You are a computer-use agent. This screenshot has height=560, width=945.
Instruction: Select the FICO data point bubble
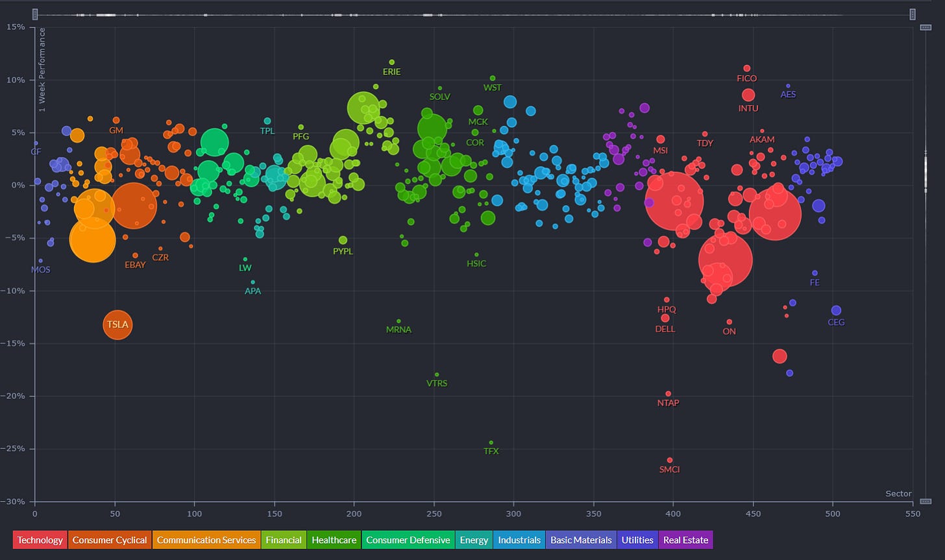click(x=746, y=68)
